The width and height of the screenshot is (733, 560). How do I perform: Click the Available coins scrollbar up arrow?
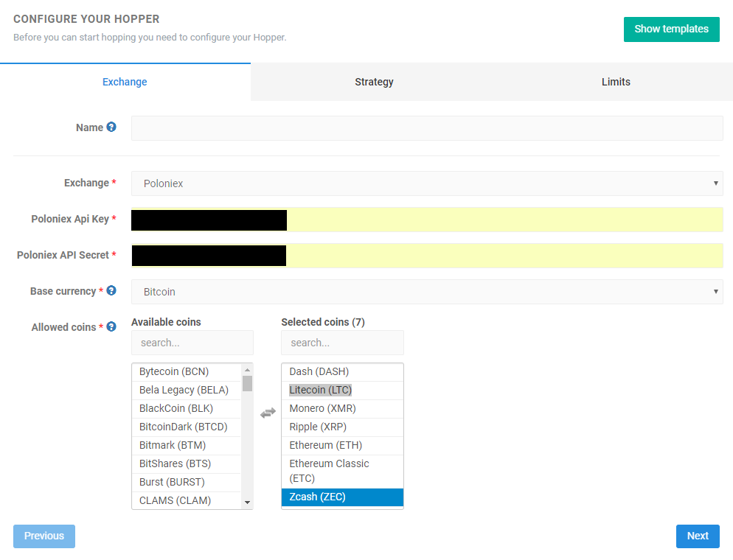point(247,370)
